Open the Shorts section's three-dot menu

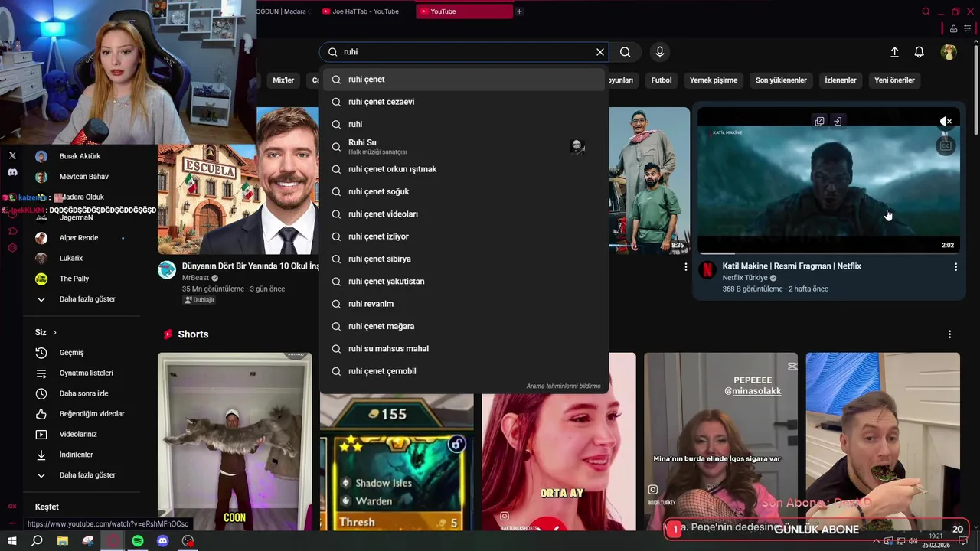[949, 334]
